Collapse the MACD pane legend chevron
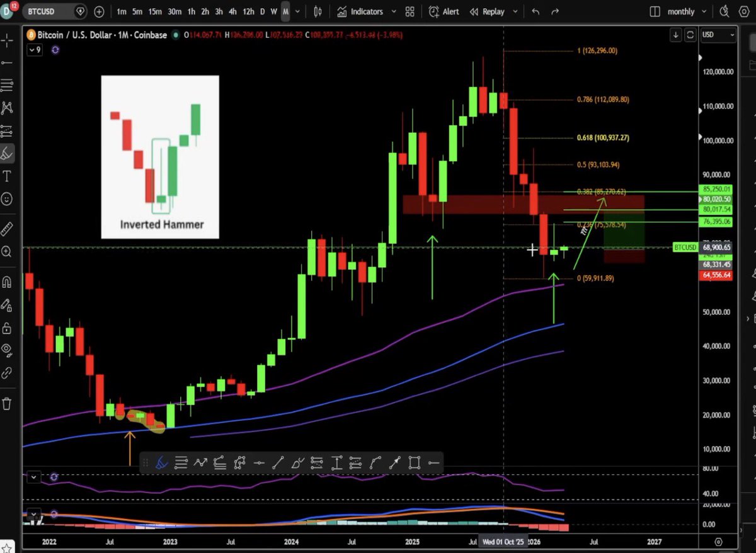This screenshot has height=553, width=756. point(33,514)
